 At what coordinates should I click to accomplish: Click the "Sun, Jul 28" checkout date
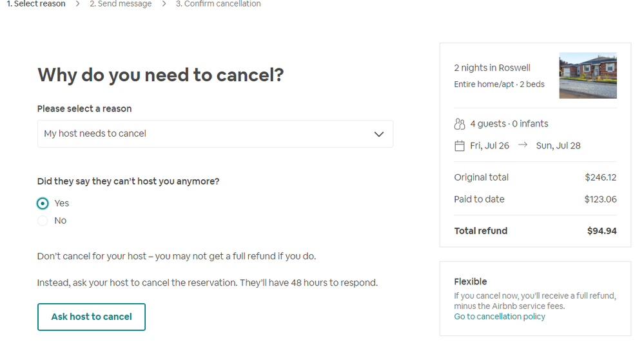(558, 146)
